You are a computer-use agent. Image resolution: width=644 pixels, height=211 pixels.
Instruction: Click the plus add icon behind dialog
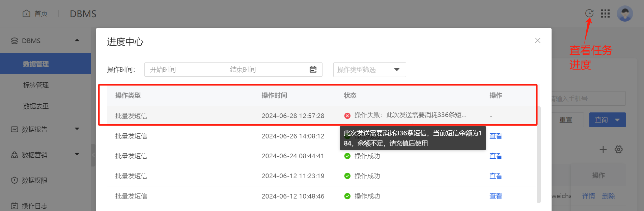tap(603, 149)
